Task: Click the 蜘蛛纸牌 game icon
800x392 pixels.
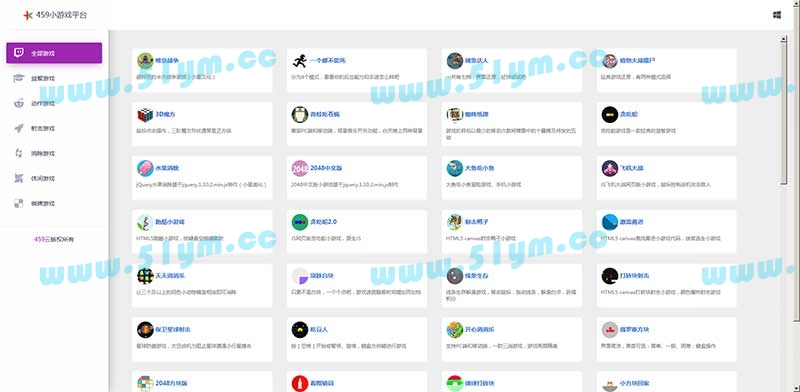Action: pos(455,114)
